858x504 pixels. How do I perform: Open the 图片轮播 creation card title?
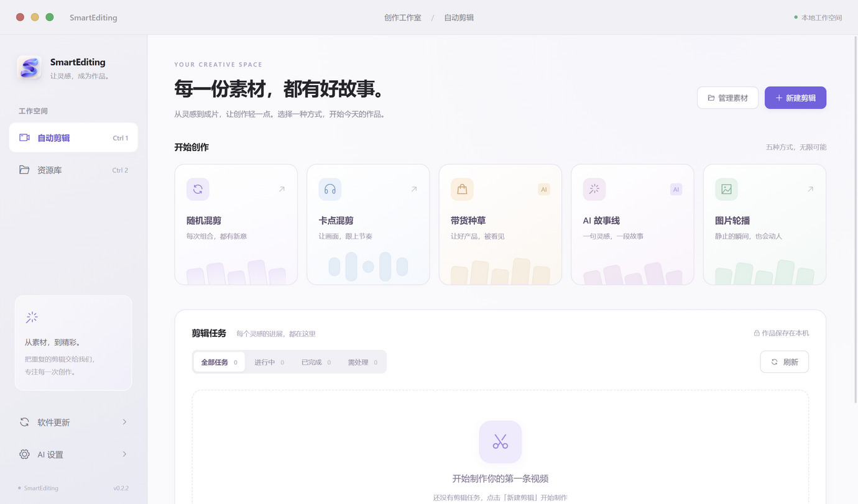pyautogui.click(x=732, y=221)
